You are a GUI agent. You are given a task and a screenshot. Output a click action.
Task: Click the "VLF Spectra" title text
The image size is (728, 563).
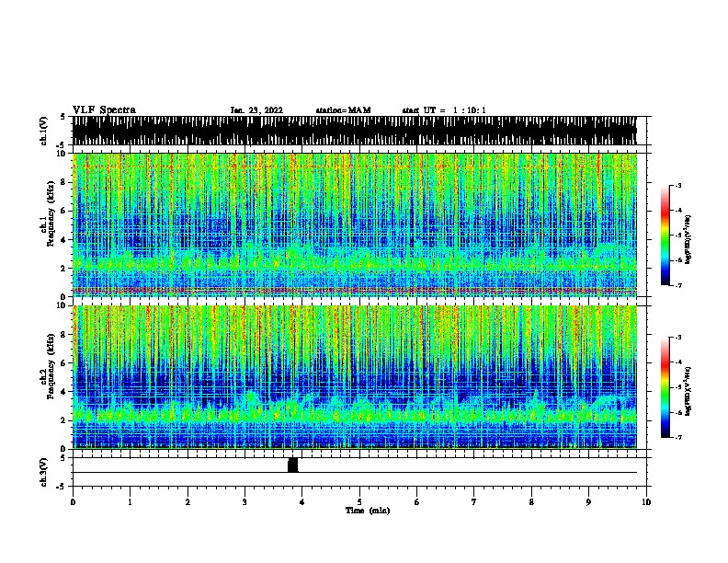coord(104,110)
